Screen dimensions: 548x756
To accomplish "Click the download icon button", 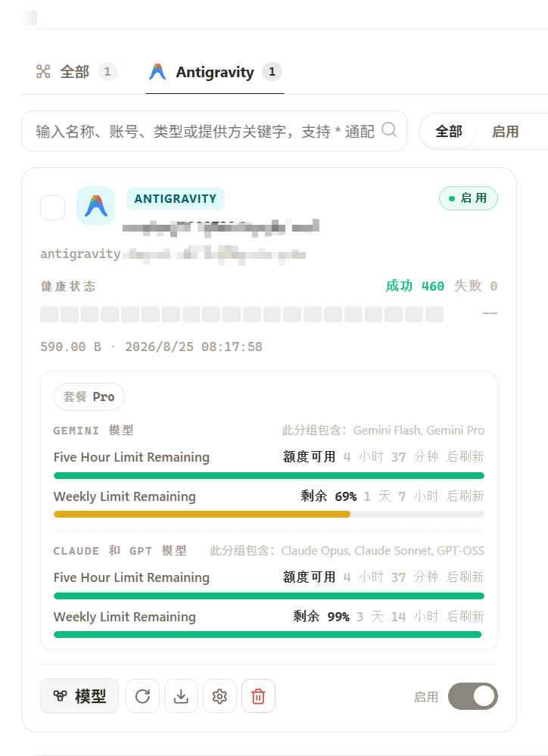I will (x=181, y=695).
